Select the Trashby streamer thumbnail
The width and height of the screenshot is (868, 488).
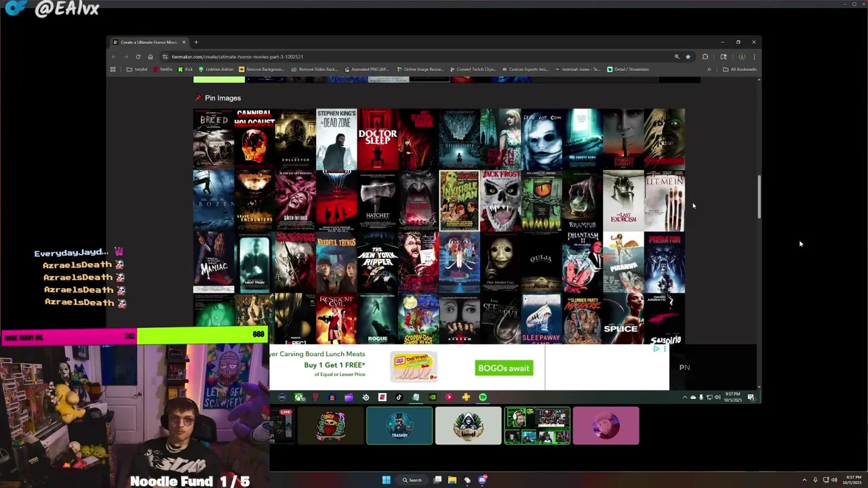click(399, 426)
